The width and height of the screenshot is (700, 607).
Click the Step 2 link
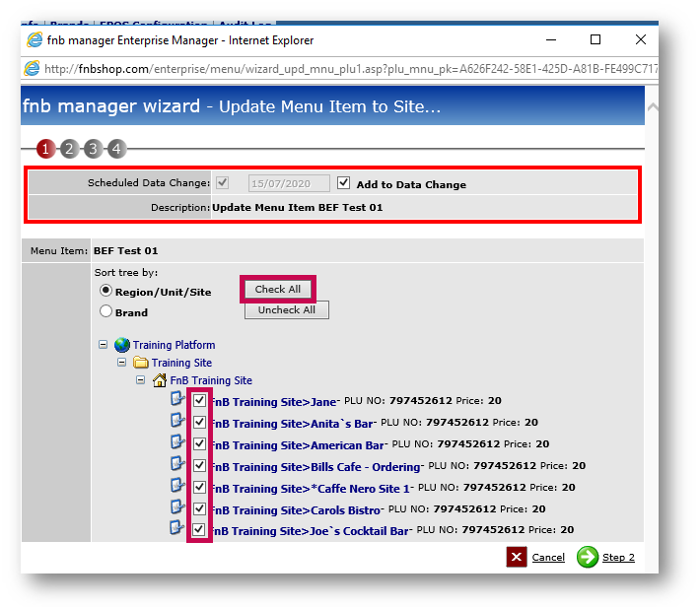click(618, 557)
